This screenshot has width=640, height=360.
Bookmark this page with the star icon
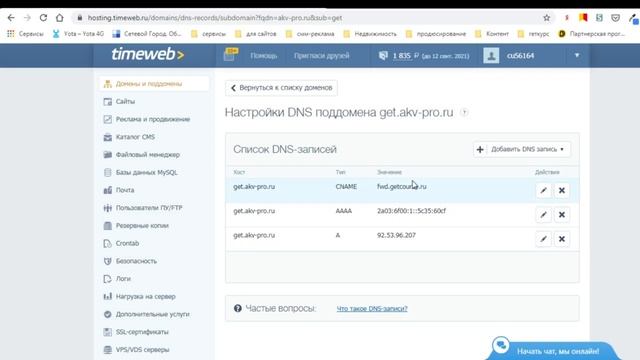[x=547, y=18]
